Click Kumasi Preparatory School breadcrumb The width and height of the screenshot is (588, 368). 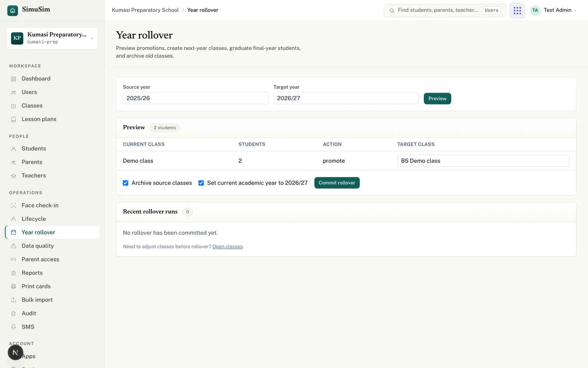145,10
